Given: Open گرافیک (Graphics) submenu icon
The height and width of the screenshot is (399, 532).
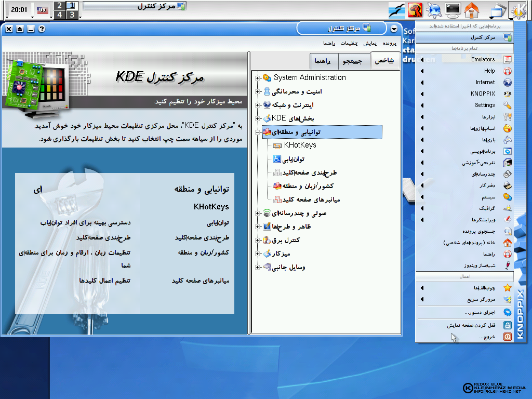Looking at the screenshot, I should click(x=507, y=208).
